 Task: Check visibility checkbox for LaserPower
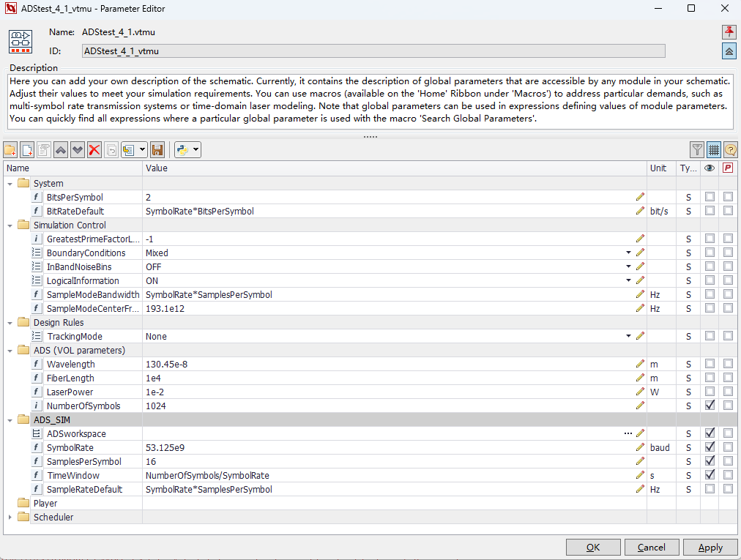[x=710, y=392]
